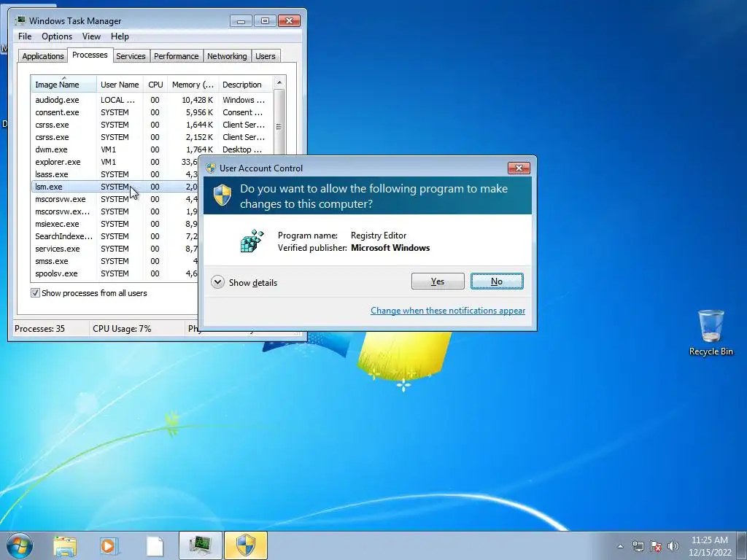Switch to the Applications tab

pos(43,56)
